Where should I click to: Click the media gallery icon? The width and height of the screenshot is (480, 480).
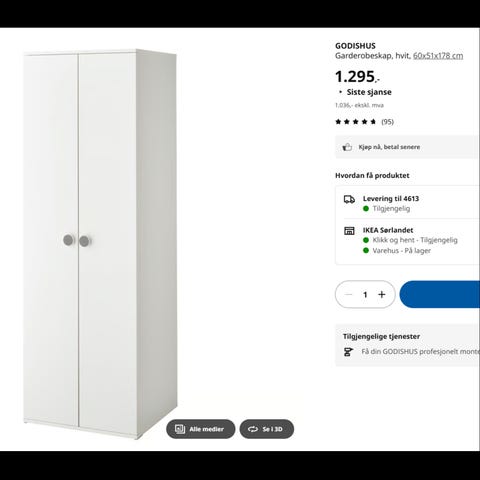(x=180, y=429)
